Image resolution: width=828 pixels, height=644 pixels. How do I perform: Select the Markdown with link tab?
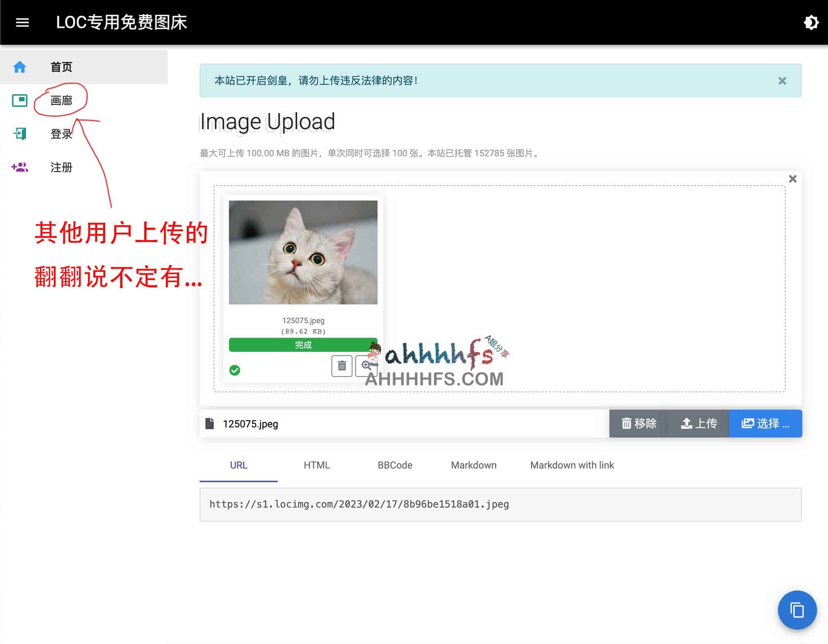point(572,465)
